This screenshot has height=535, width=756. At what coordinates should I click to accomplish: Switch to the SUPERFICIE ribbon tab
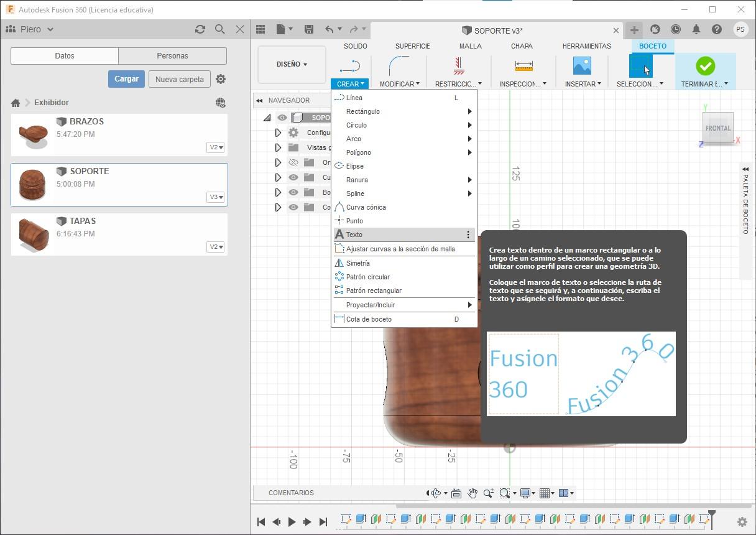pos(413,46)
